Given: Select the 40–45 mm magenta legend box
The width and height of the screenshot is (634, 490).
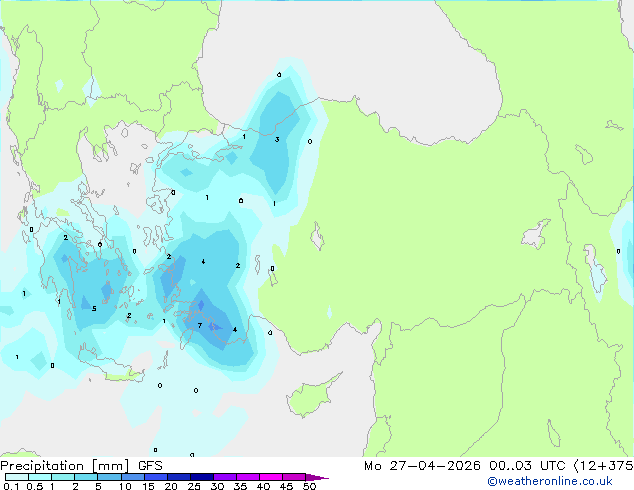Looking at the screenshot, I should point(271,477).
